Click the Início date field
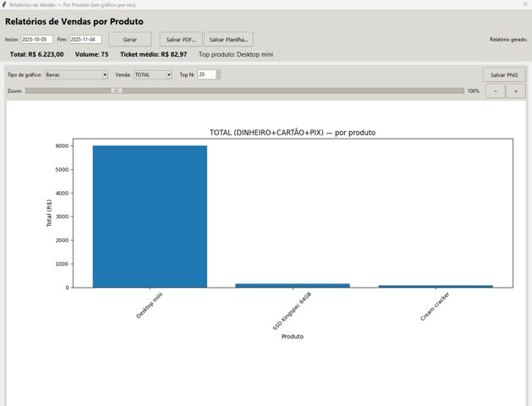 coord(36,39)
